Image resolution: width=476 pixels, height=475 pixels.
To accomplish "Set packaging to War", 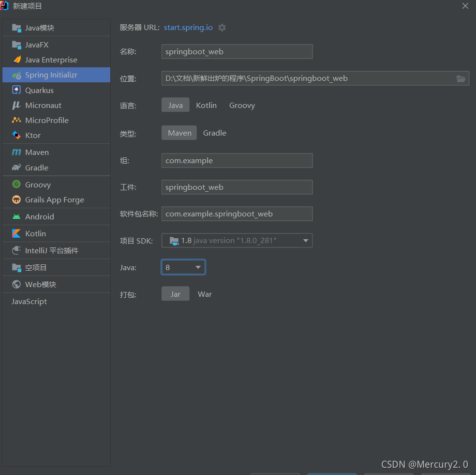I will pos(205,294).
